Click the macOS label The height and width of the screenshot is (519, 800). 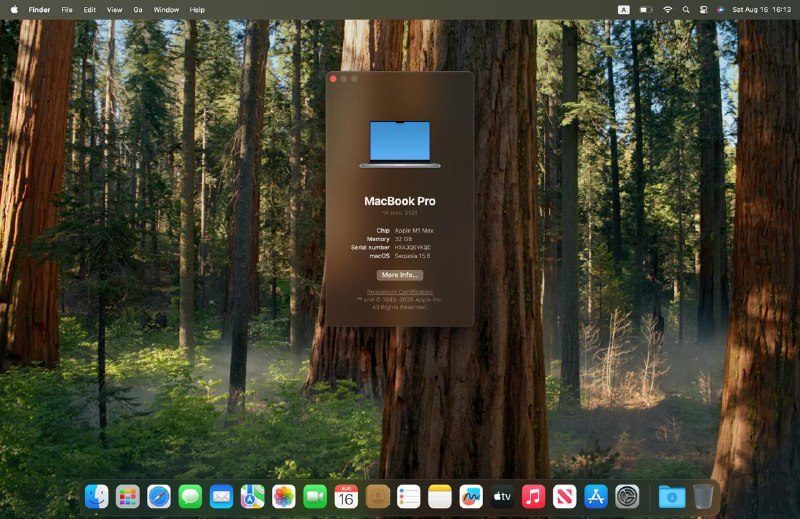(380, 256)
